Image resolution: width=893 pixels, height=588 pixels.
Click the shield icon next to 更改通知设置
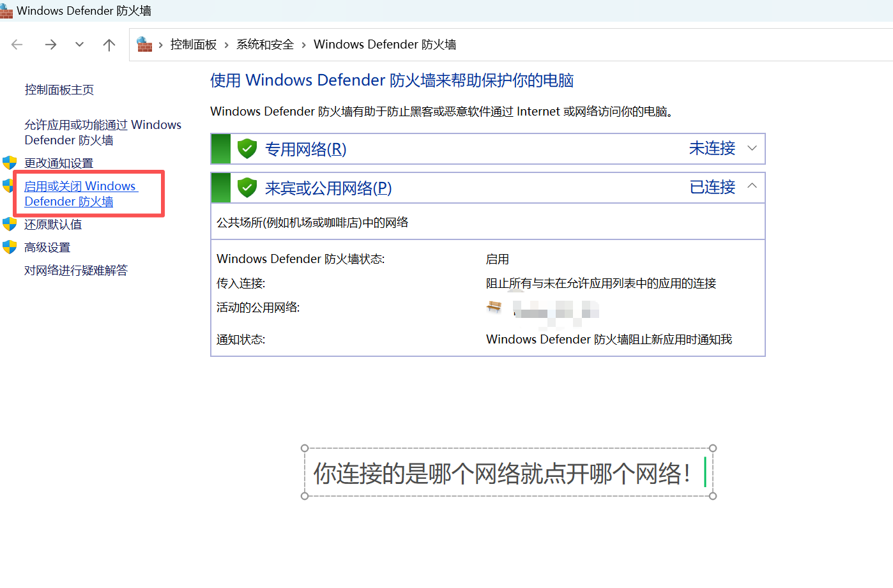tap(10, 163)
